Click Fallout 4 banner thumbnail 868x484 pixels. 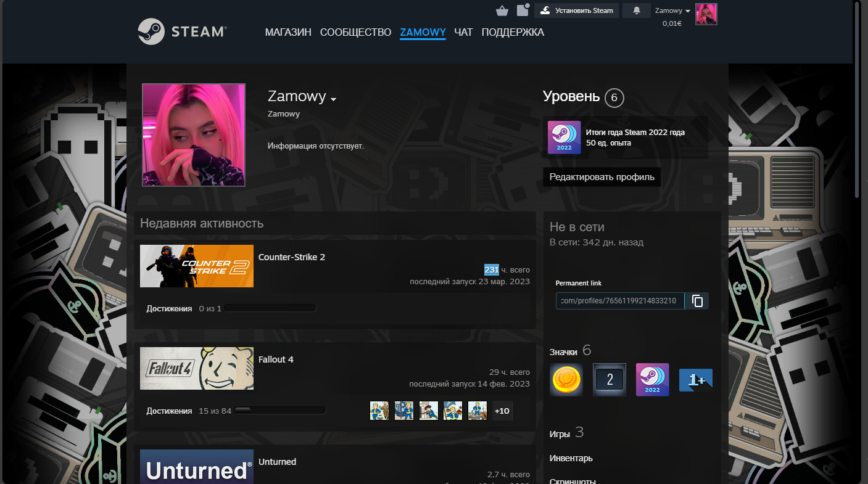[197, 368]
